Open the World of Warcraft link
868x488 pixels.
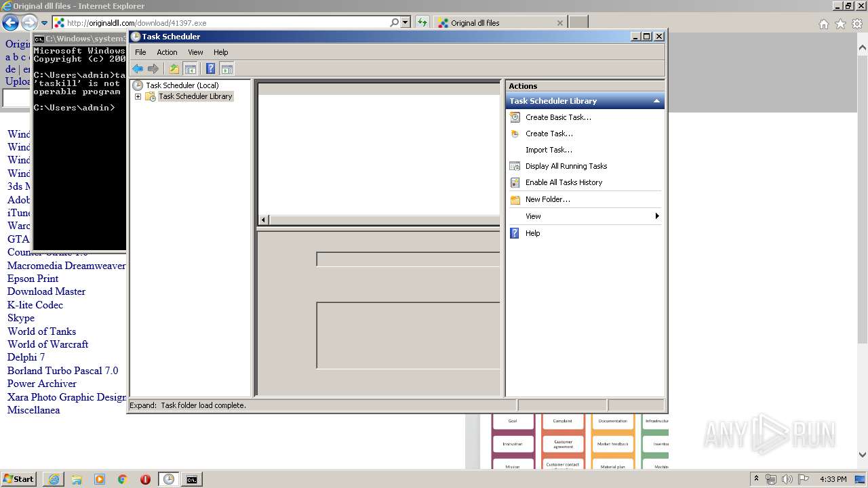point(47,344)
